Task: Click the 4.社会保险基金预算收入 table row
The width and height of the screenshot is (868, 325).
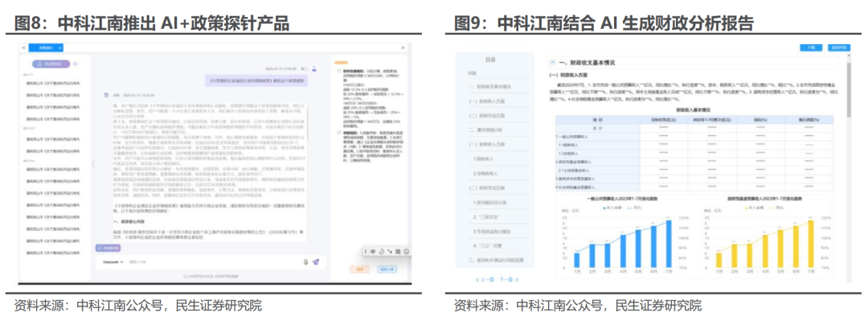Action: pos(694,187)
